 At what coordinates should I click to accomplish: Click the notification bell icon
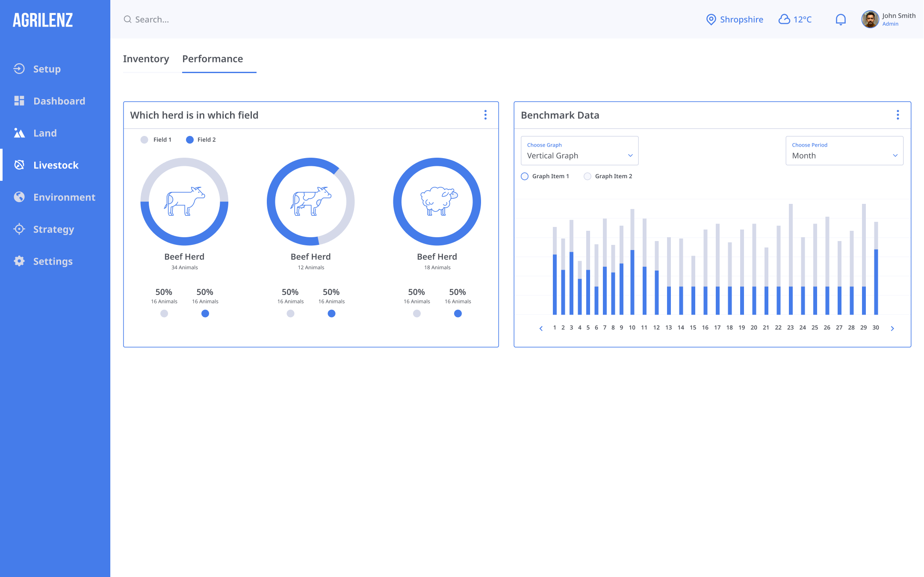pos(841,20)
